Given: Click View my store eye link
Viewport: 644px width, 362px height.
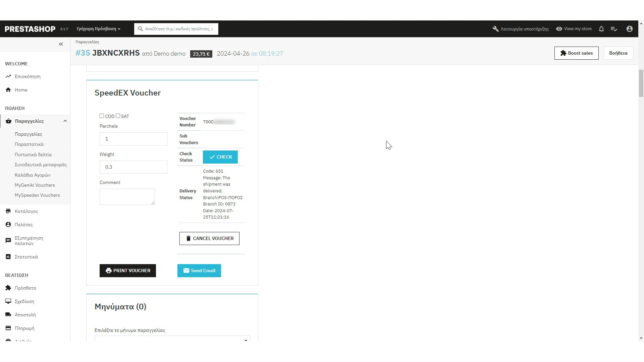Looking at the screenshot, I should pyautogui.click(x=574, y=29).
